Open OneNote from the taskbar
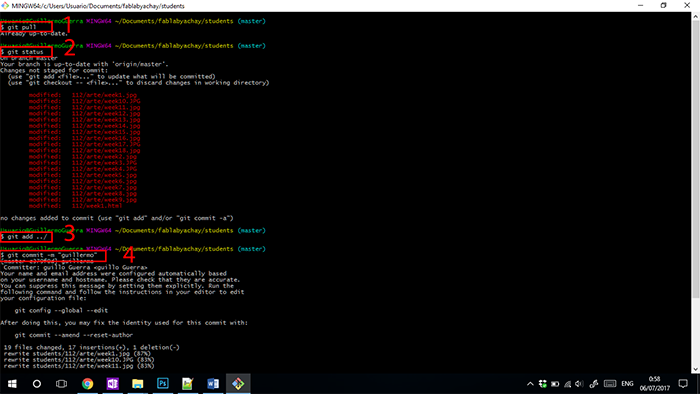The width and height of the screenshot is (700, 394). point(112,384)
